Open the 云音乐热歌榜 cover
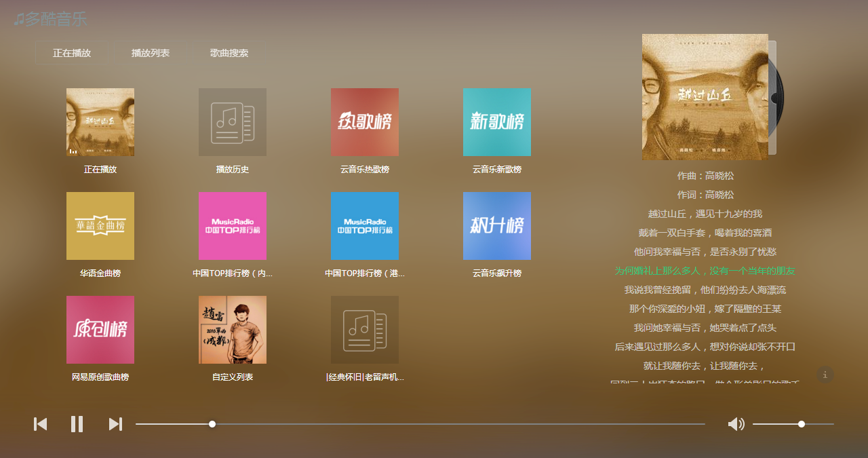868x458 pixels. (365, 122)
